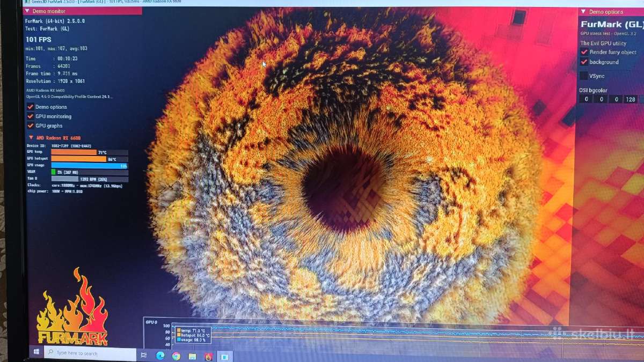
Task: Collapse the AMD Radeon RX 6600 section
Action: click(x=31, y=138)
